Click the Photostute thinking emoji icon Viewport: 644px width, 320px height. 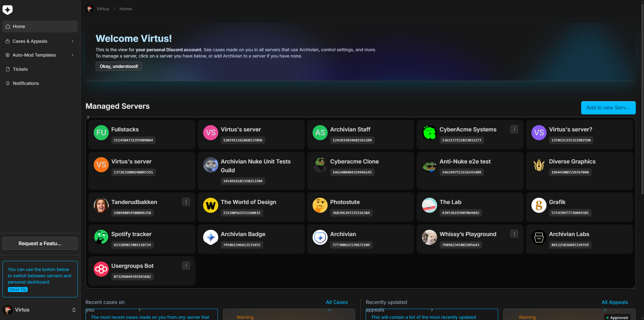click(320, 205)
